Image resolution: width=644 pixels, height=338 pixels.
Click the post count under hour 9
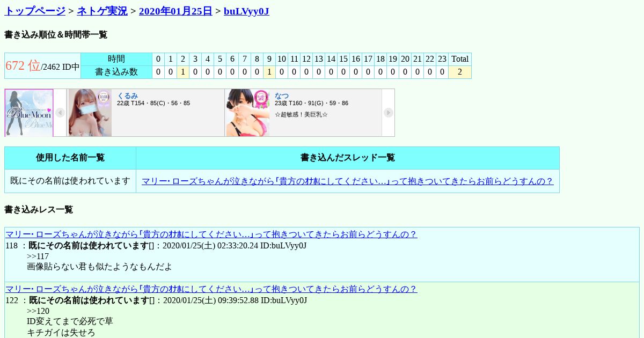(x=269, y=72)
